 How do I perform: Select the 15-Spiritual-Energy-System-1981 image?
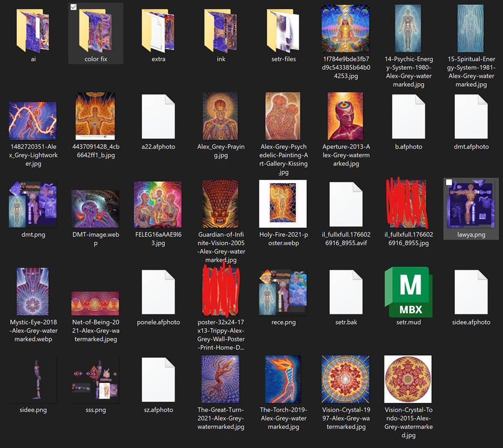[x=471, y=28]
